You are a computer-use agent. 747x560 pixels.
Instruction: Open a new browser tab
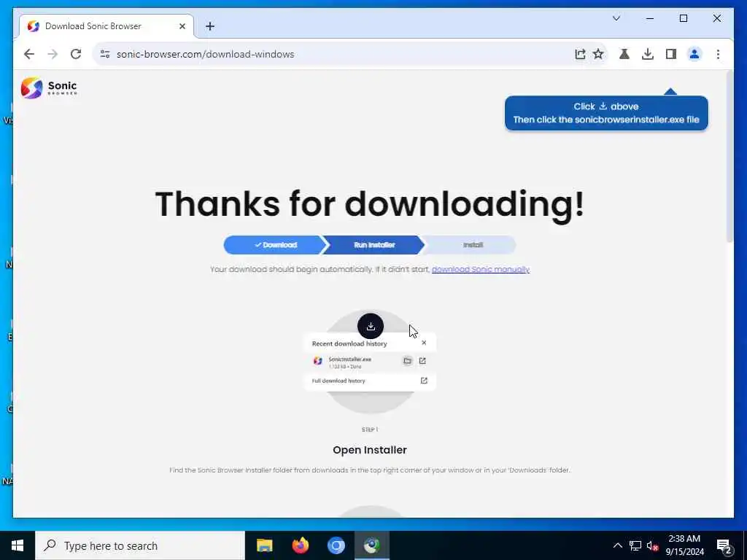pyautogui.click(x=210, y=26)
